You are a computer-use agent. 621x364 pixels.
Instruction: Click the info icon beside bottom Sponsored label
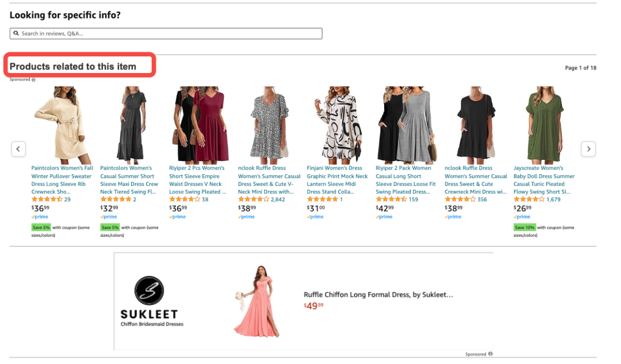[x=490, y=354]
